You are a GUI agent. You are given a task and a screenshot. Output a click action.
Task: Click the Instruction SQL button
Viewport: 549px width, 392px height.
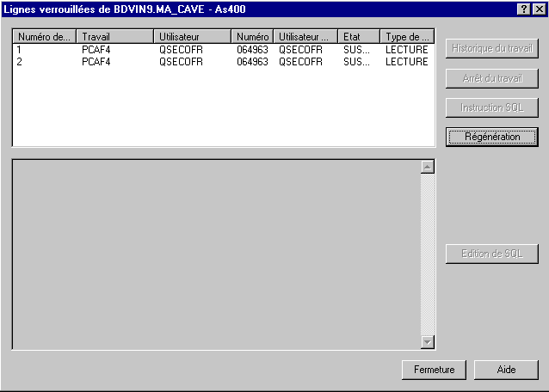492,107
